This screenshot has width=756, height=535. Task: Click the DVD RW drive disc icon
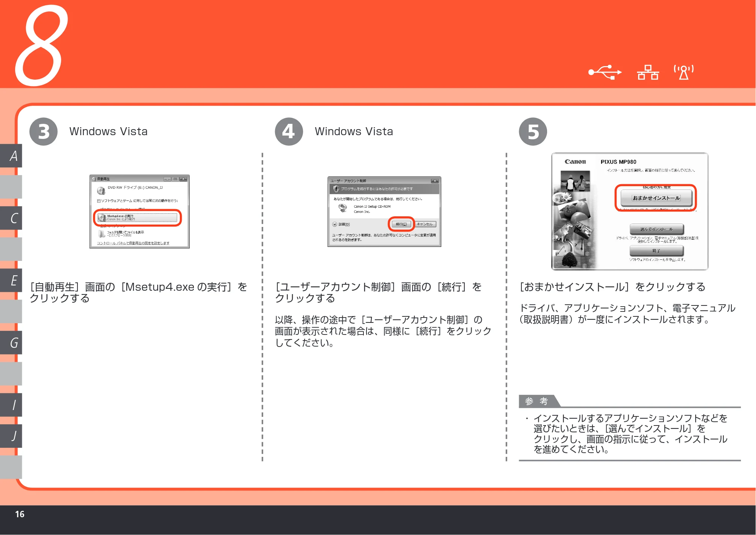point(101,190)
